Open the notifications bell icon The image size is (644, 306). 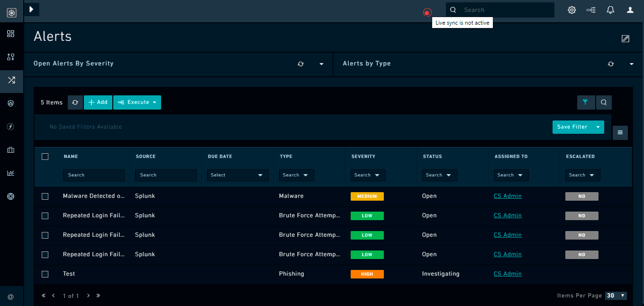coord(610,10)
